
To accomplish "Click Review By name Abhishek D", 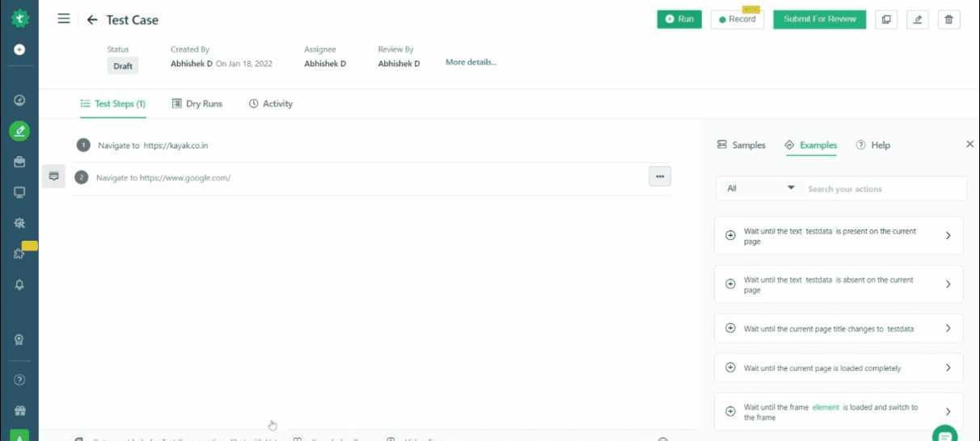I will [x=399, y=64].
